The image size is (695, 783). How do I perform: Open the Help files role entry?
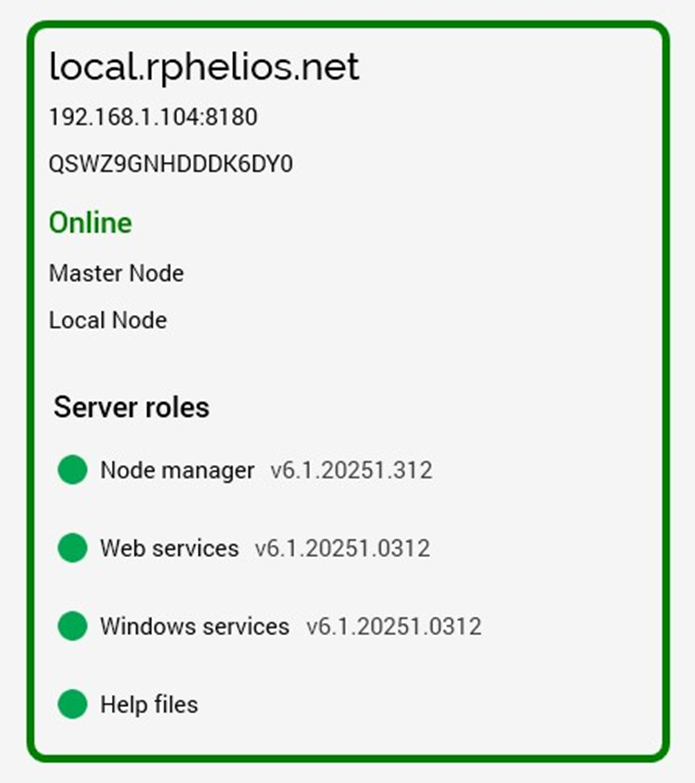(x=149, y=704)
